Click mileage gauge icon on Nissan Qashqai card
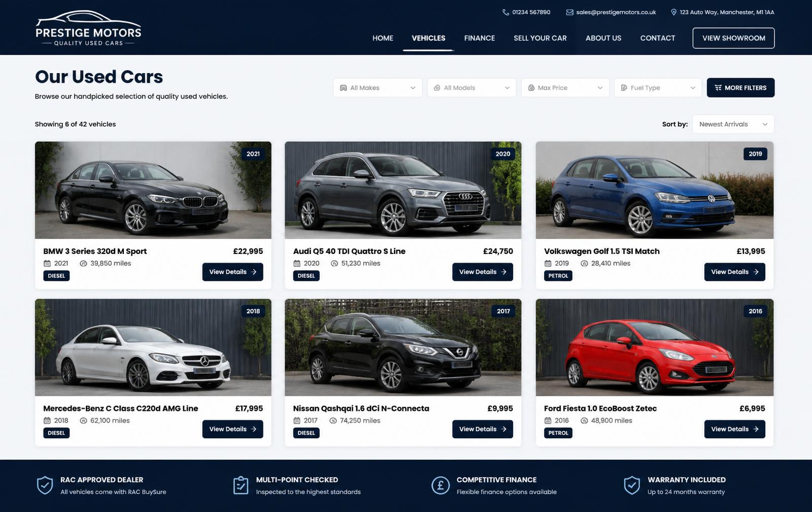This screenshot has height=512, width=812. point(333,421)
